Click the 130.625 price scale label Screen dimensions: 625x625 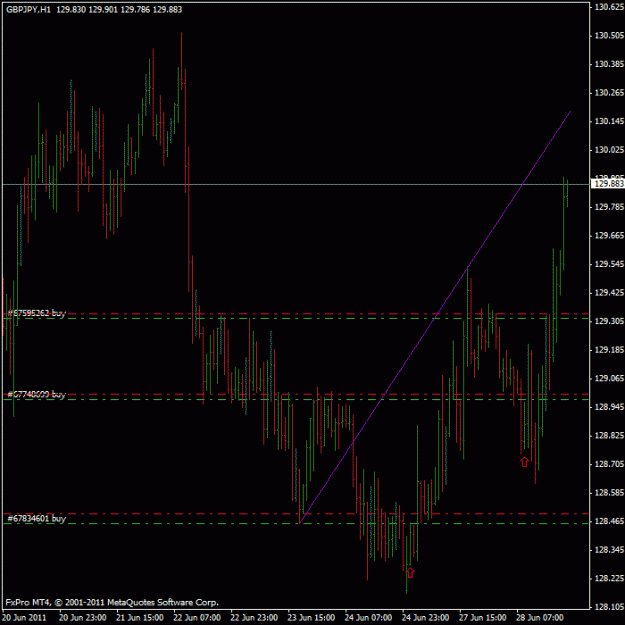pos(609,7)
